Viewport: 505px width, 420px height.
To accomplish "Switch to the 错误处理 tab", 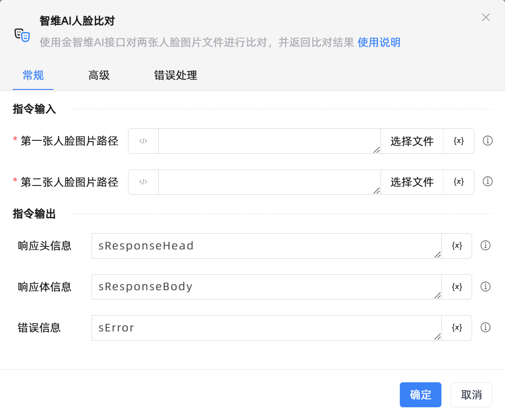I will click(175, 75).
